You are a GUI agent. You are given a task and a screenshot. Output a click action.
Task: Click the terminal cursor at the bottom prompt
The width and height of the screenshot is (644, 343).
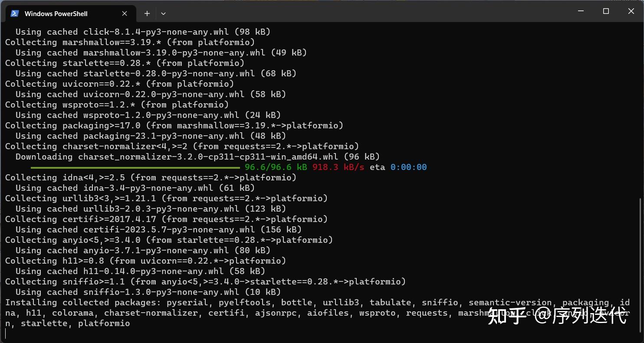(x=6, y=333)
